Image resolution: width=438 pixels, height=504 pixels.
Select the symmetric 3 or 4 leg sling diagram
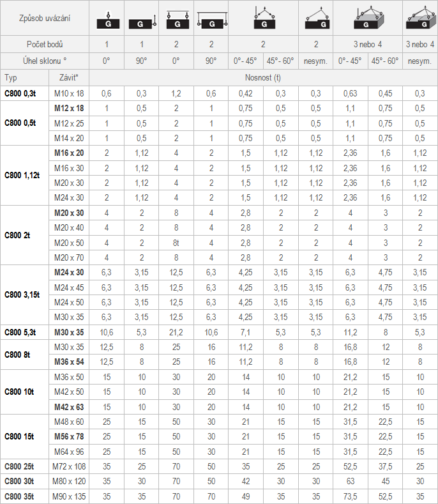coord(368,19)
